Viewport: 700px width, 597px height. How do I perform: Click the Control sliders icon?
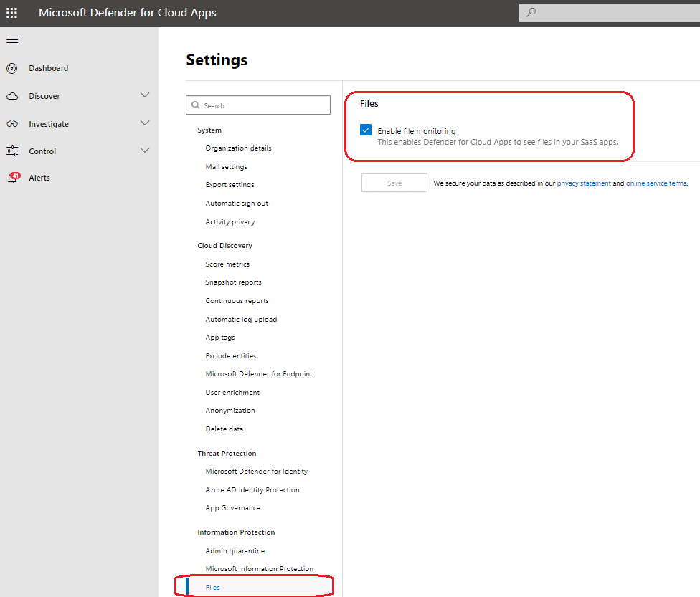tap(12, 151)
